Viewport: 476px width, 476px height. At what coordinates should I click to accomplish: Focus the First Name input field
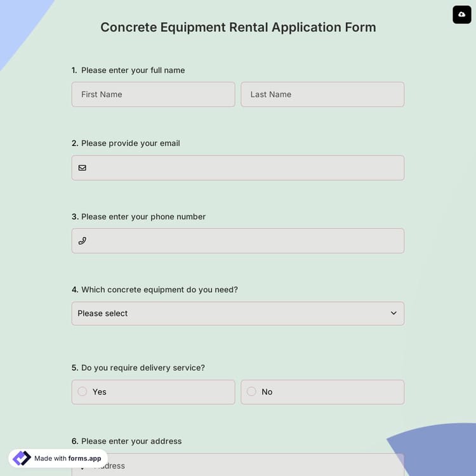(x=153, y=95)
